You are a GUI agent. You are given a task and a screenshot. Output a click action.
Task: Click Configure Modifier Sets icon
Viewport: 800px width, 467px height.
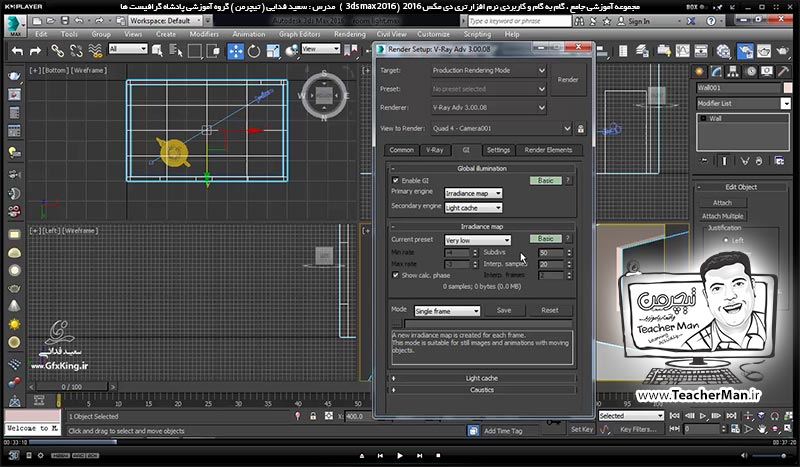[x=779, y=161]
